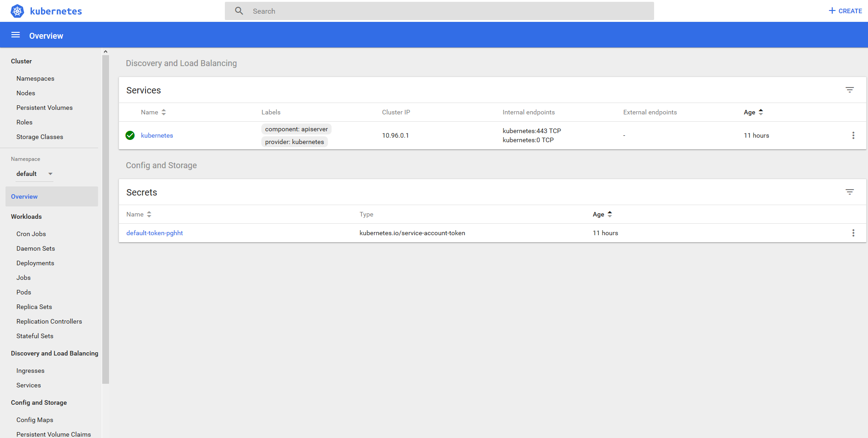Image resolution: width=868 pixels, height=438 pixels.
Task: Open Config Maps in sidebar
Action: point(35,420)
